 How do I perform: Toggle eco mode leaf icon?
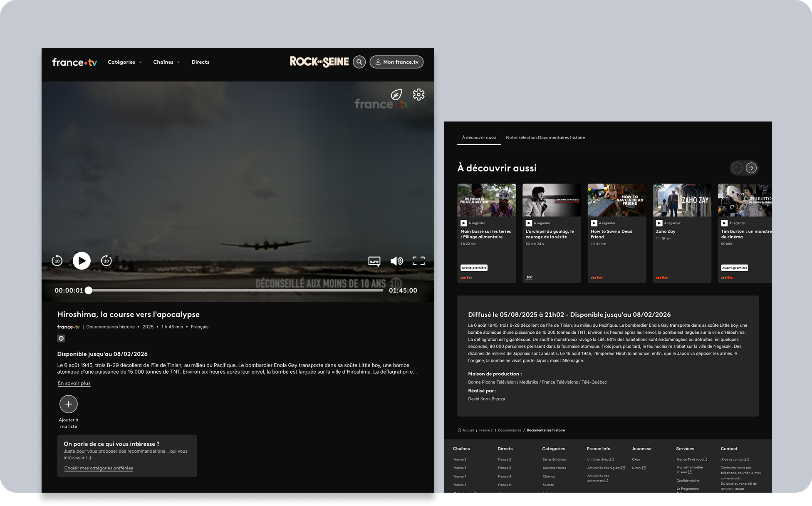pos(396,94)
